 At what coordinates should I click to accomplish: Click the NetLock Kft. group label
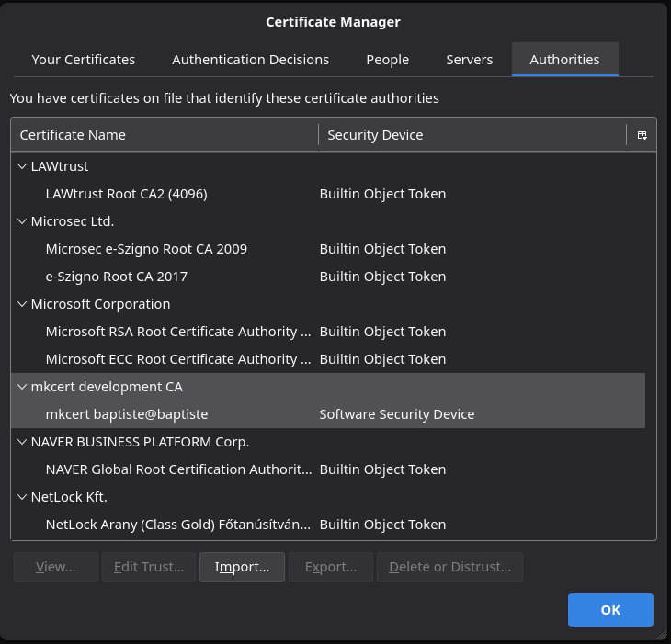[69, 497]
